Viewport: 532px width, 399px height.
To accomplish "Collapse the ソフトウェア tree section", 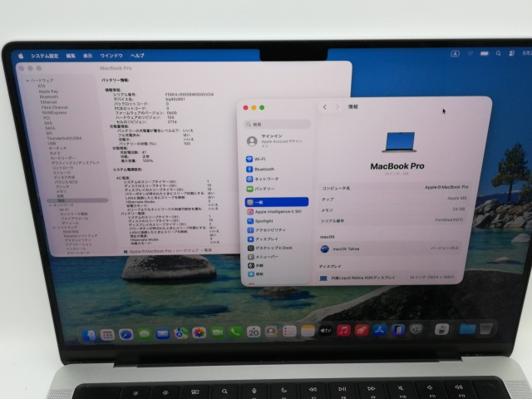I will click(x=54, y=228).
